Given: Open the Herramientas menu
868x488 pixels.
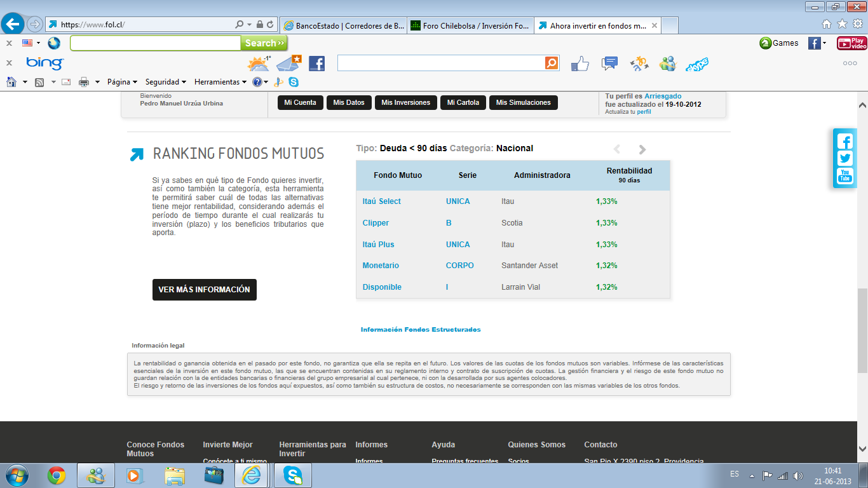Looking at the screenshot, I should [x=221, y=82].
